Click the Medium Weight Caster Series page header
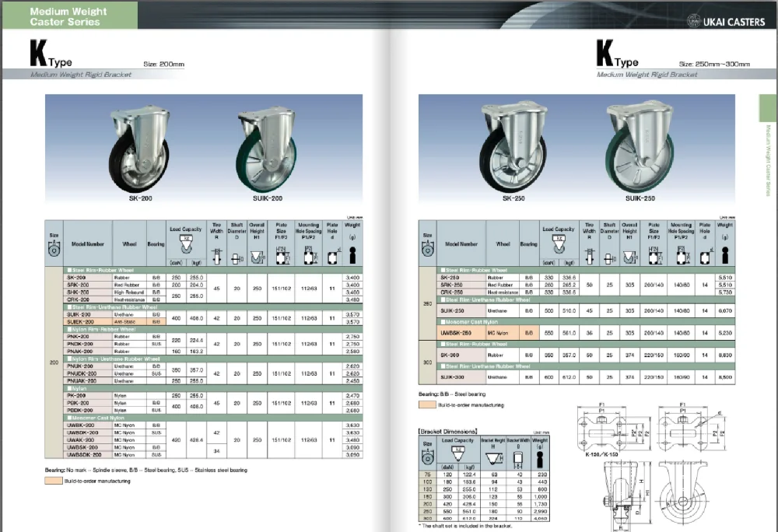This screenshot has width=778, height=532. [65, 17]
